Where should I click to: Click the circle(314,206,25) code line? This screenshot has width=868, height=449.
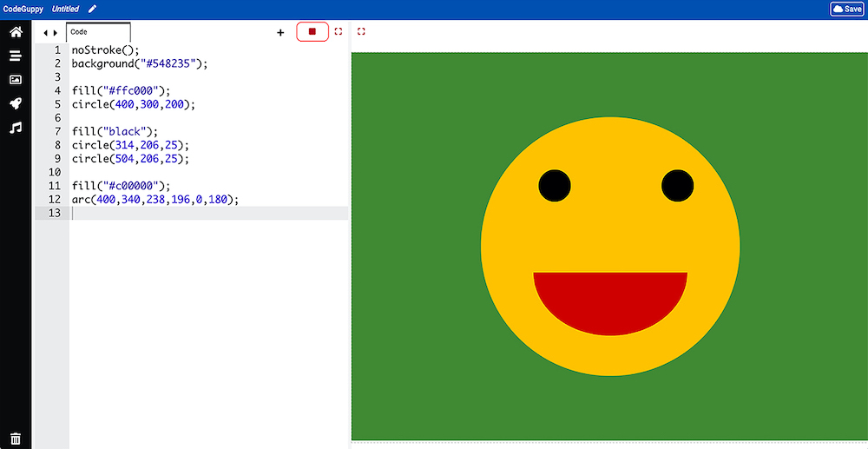point(131,145)
